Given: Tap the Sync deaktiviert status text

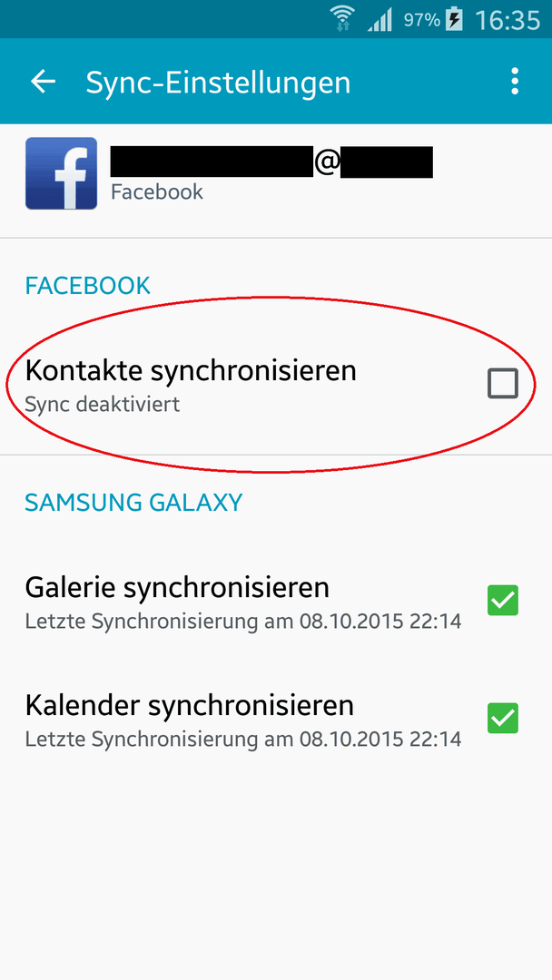Looking at the screenshot, I should pyautogui.click(x=103, y=404).
